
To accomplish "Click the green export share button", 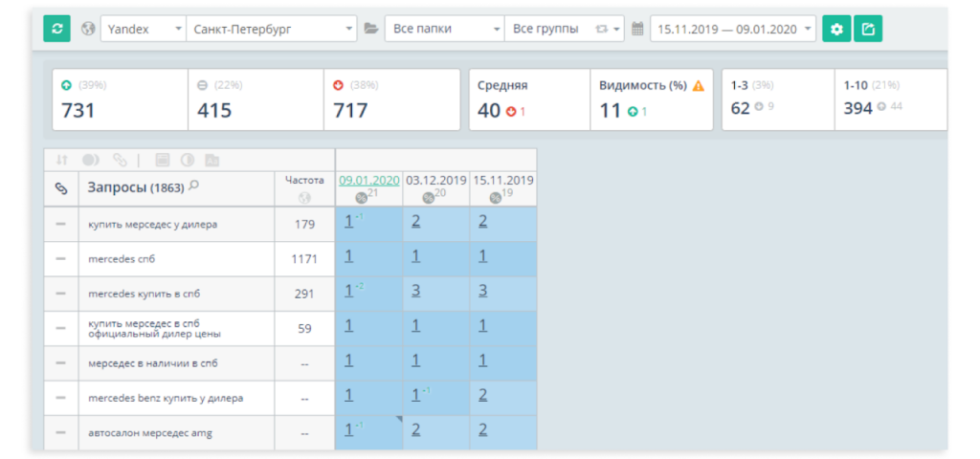I will [868, 29].
